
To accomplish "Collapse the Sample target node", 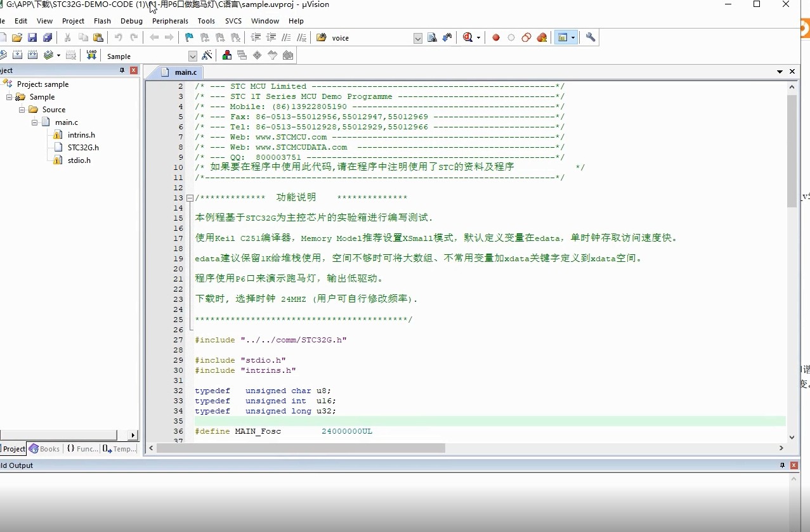I will [9, 97].
